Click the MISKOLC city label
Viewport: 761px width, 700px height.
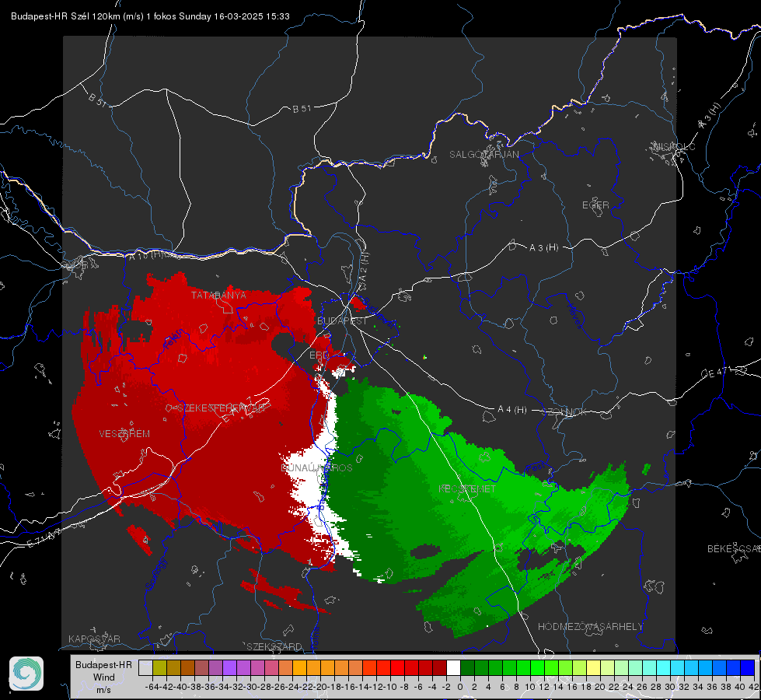click(674, 146)
